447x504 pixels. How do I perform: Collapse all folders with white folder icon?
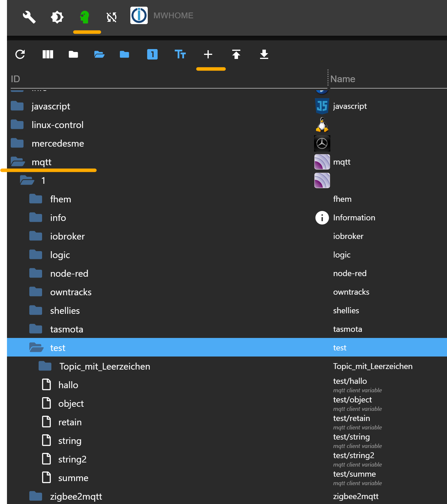pos(73,54)
